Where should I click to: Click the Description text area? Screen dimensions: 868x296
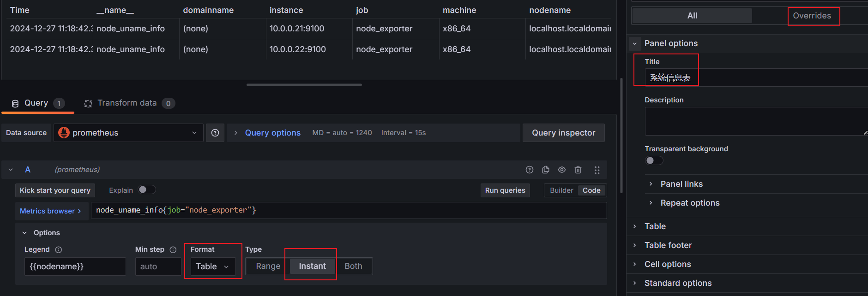click(x=755, y=121)
